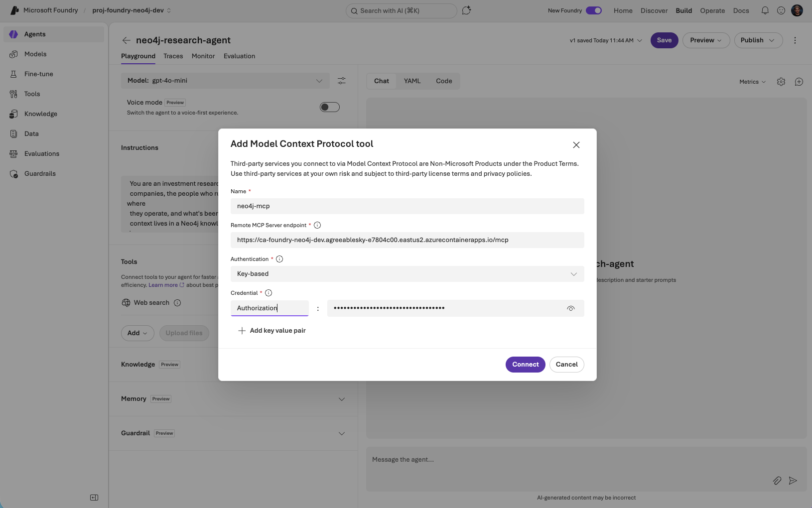The width and height of the screenshot is (812, 508).
Task: Click the Cancel button
Action: point(567,365)
